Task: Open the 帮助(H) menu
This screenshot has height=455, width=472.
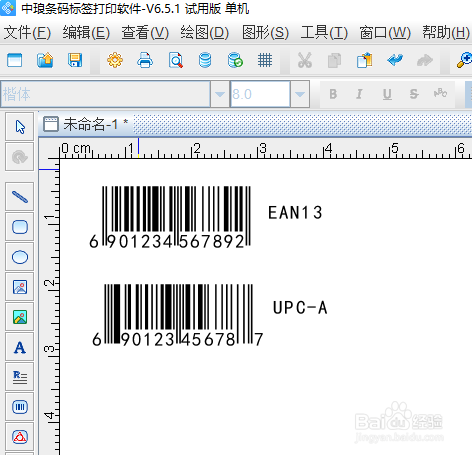Action: (446, 33)
